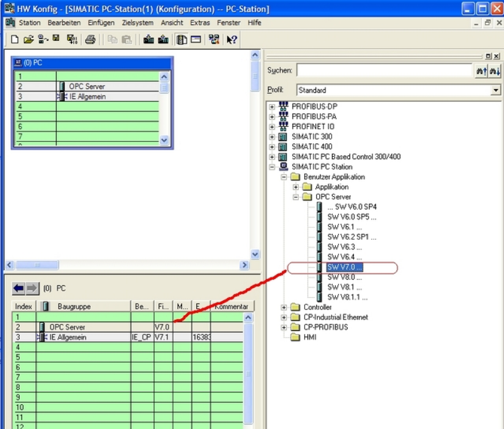The width and height of the screenshot is (504, 429).
Task: Click the Download to module icon
Action: (149, 40)
